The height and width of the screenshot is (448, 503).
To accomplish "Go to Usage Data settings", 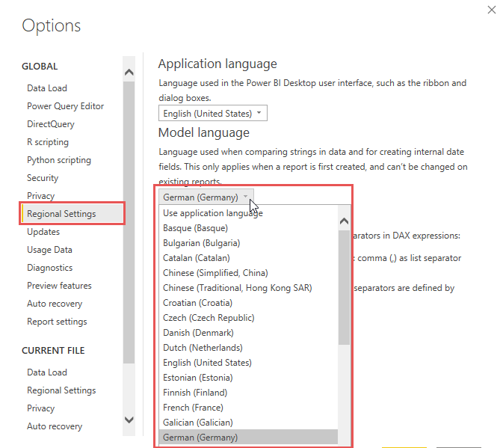I will tap(49, 250).
